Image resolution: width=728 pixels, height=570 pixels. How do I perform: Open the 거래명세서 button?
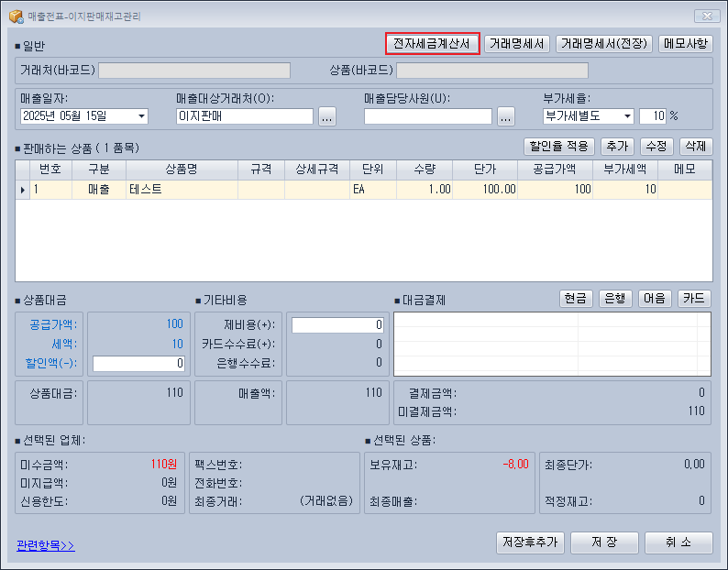coord(517,44)
